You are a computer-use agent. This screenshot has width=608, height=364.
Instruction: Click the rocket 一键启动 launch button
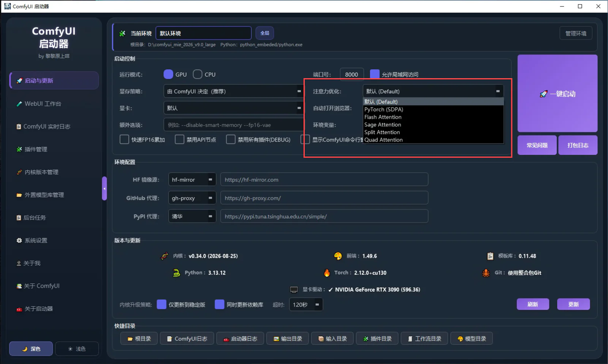(x=557, y=93)
